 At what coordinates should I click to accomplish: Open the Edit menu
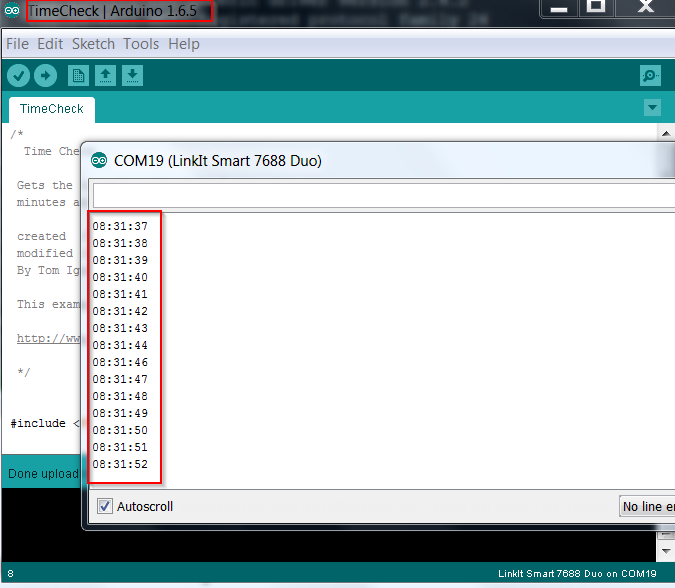pos(50,44)
